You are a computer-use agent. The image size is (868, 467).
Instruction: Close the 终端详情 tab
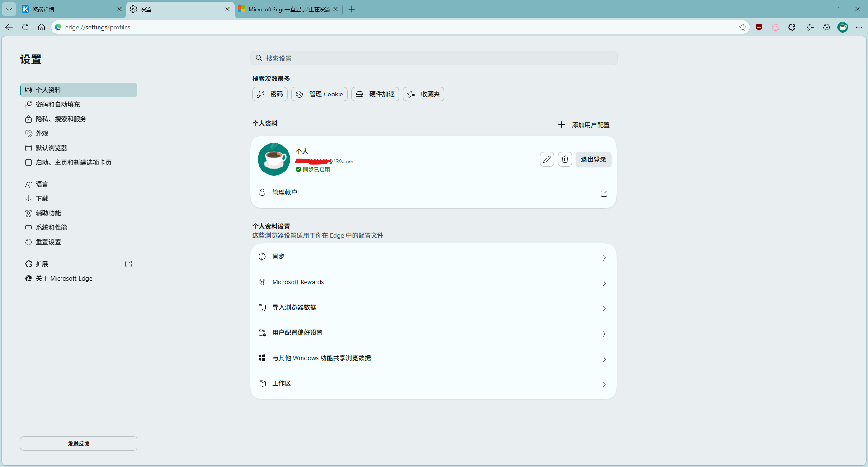tap(119, 9)
